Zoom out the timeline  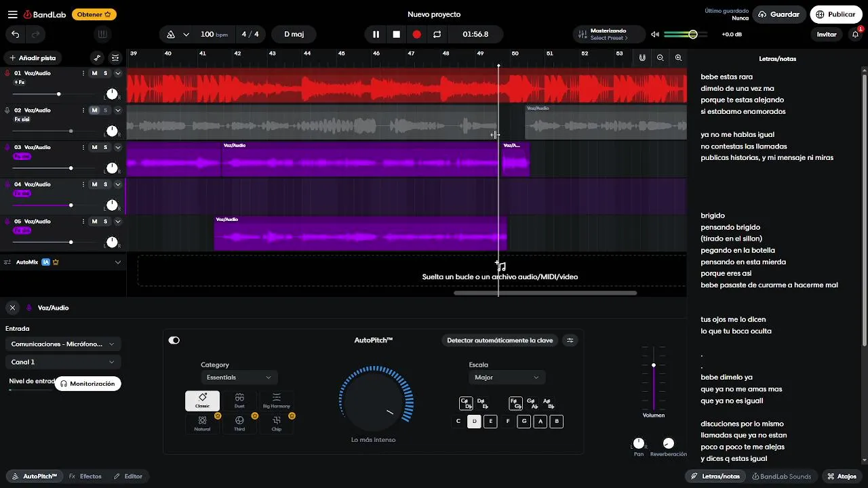pyautogui.click(x=660, y=58)
